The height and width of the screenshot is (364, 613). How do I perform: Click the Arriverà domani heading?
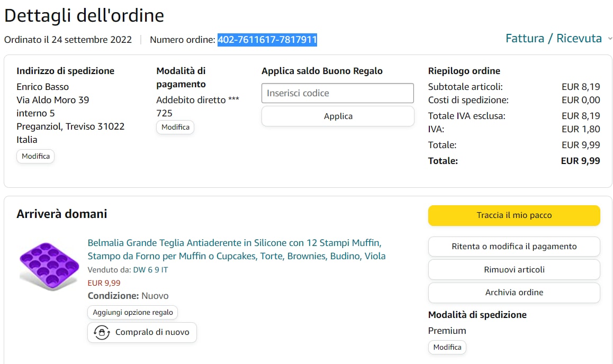pos(61,214)
